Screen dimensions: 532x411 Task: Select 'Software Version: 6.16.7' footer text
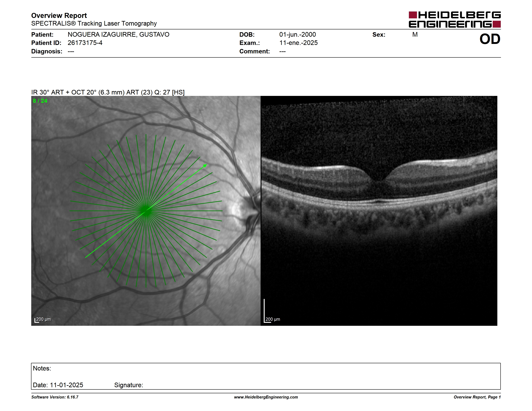pos(55,397)
